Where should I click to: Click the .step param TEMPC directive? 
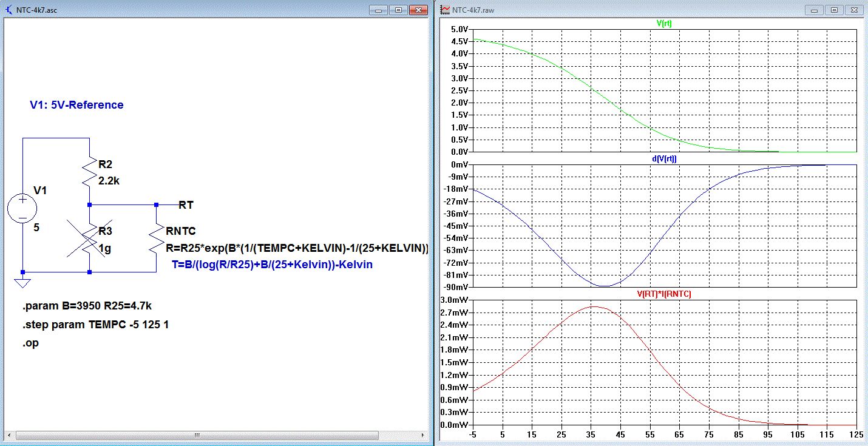[x=95, y=325]
